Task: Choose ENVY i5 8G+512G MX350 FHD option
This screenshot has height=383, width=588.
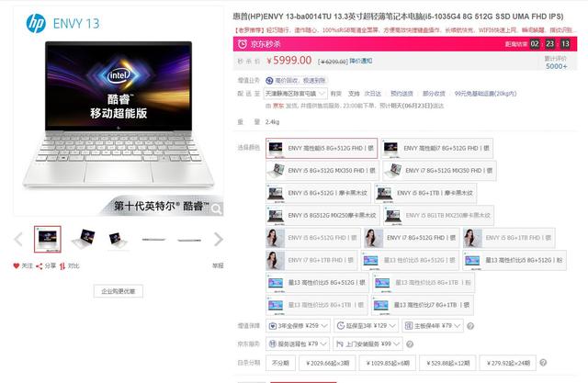Action: point(322,171)
